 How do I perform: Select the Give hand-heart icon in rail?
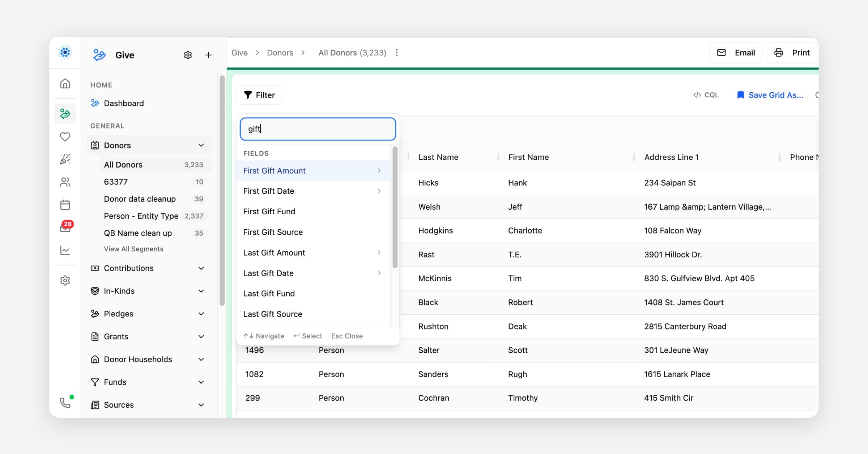coord(65,114)
